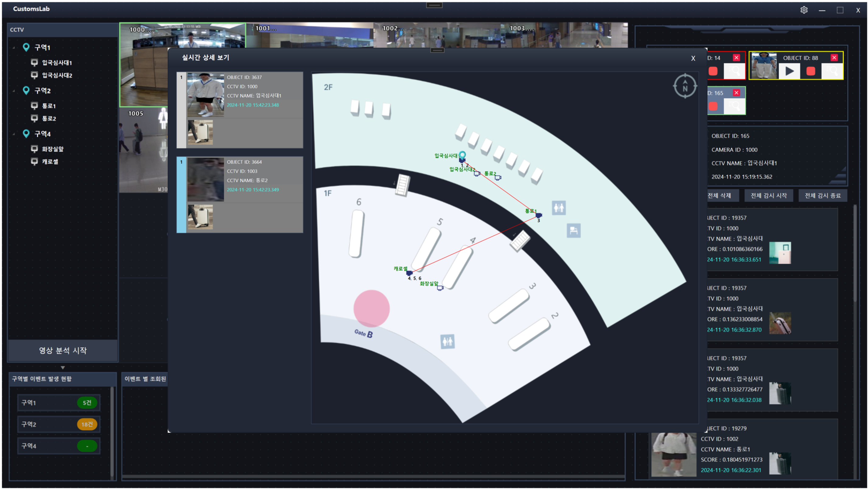Select the 1F restroom icon near Gate B
The width and height of the screenshot is (868, 489).
click(448, 342)
